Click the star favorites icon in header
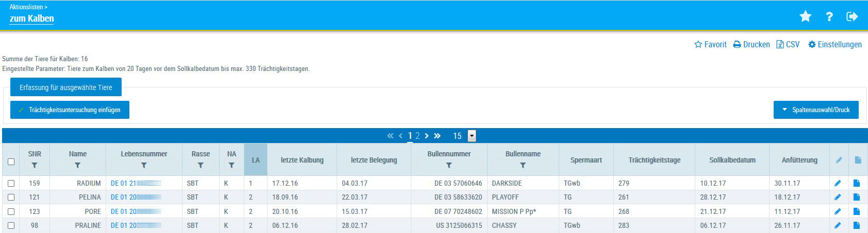The image size is (868, 233). pos(805,17)
